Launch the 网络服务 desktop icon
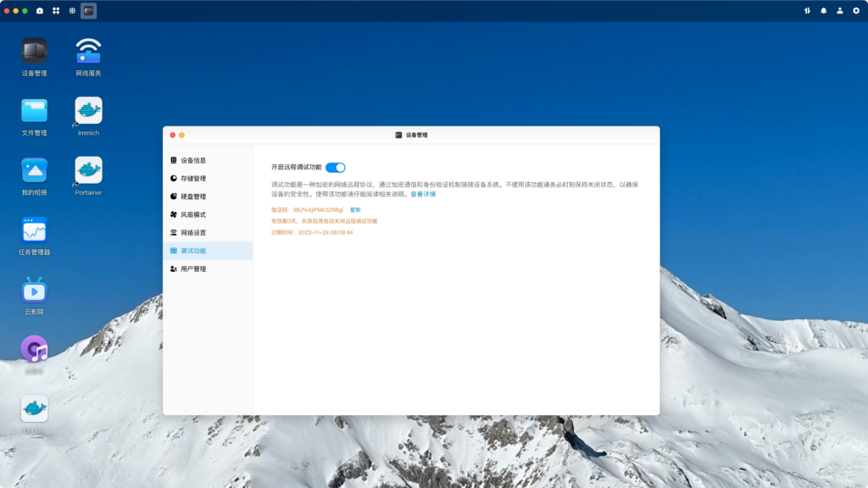This screenshot has height=488, width=868. click(x=88, y=52)
